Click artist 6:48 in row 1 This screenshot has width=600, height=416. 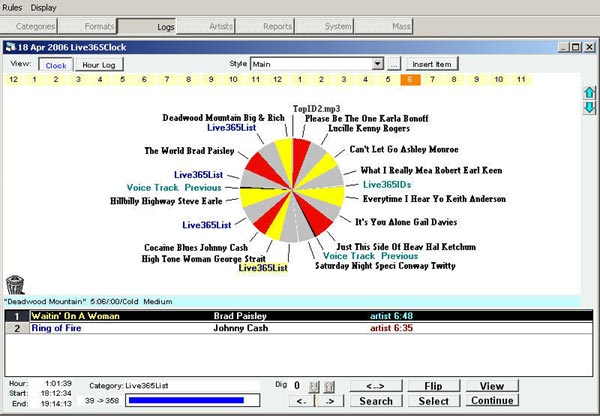(391, 316)
